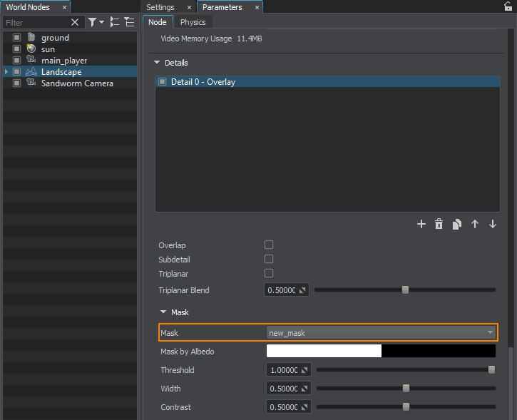Delete selected detail with trash icon

pyautogui.click(x=439, y=224)
